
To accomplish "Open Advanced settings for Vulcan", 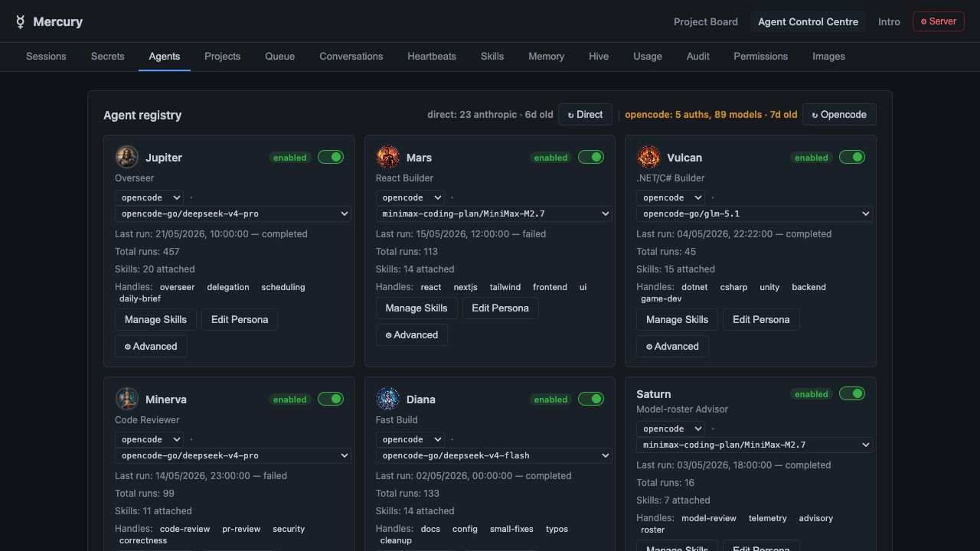I will pyautogui.click(x=672, y=347).
